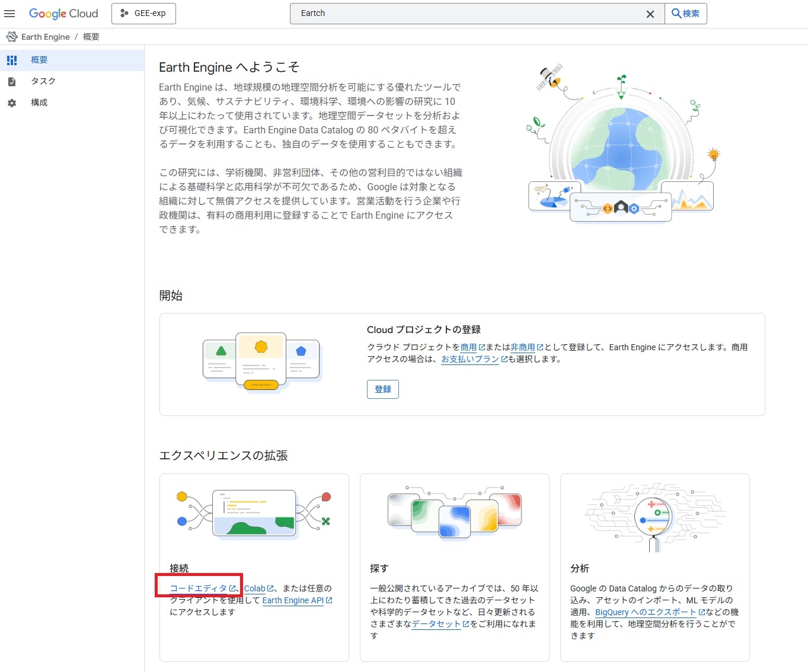
Task: Clear the search field with X
Action: pyautogui.click(x=650, y=14)
